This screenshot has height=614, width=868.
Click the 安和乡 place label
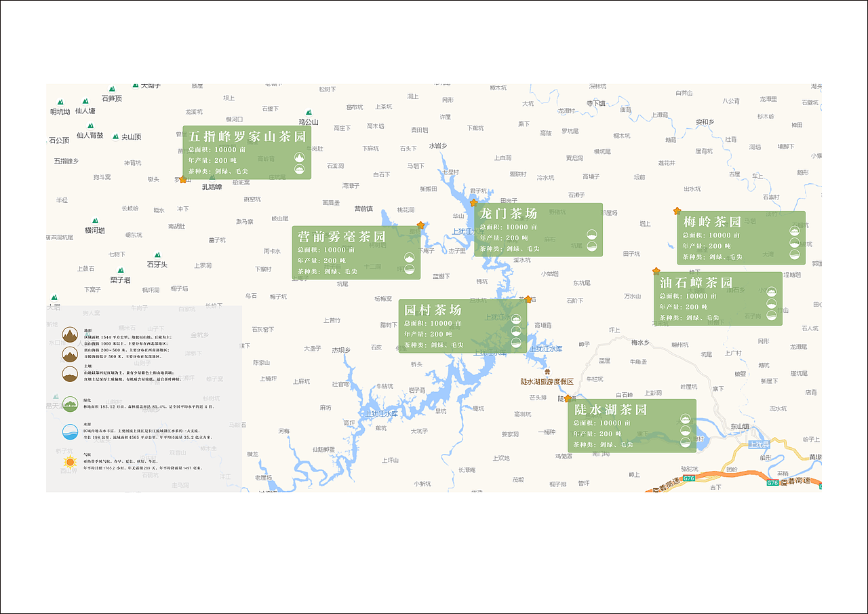705,122
